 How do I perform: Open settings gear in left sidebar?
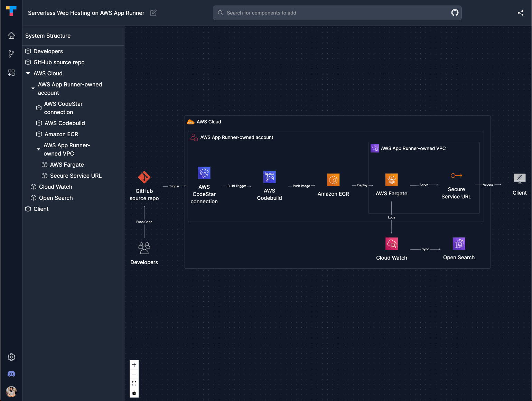[x=11, y=357]
